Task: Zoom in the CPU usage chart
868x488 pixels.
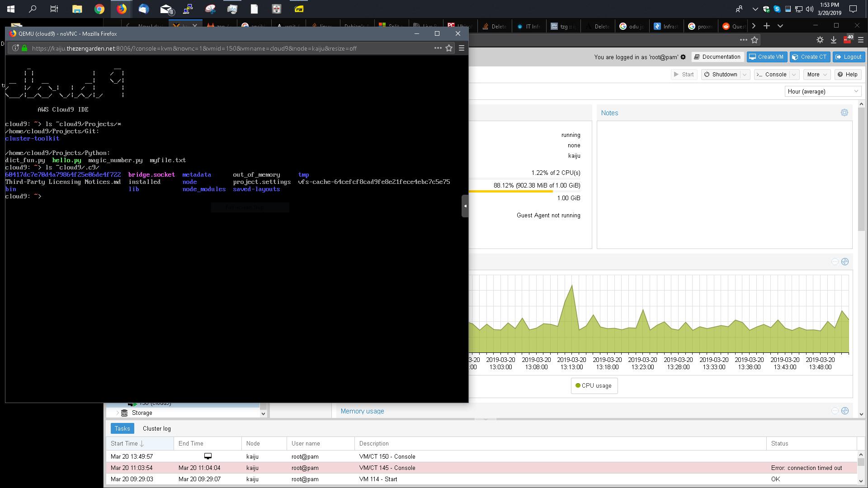Action: [x=845, y=262]
